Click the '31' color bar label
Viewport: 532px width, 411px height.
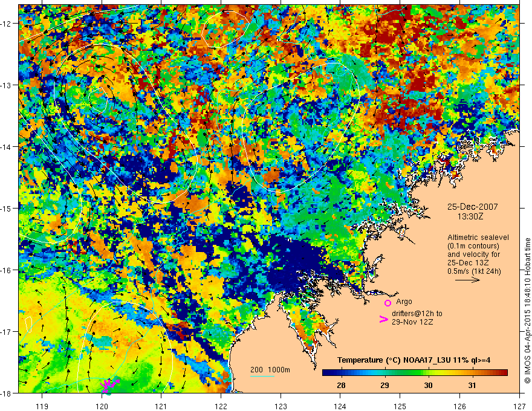pyautogui.click(x=472, y=385)
